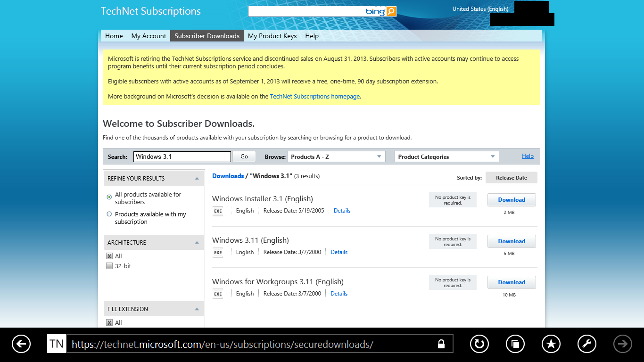Image resolution: width=644 pixels, height=362 pixels.
Task: Download Windows for Workgroups 3.11 (English)
Action: click(x=512, y=282)
